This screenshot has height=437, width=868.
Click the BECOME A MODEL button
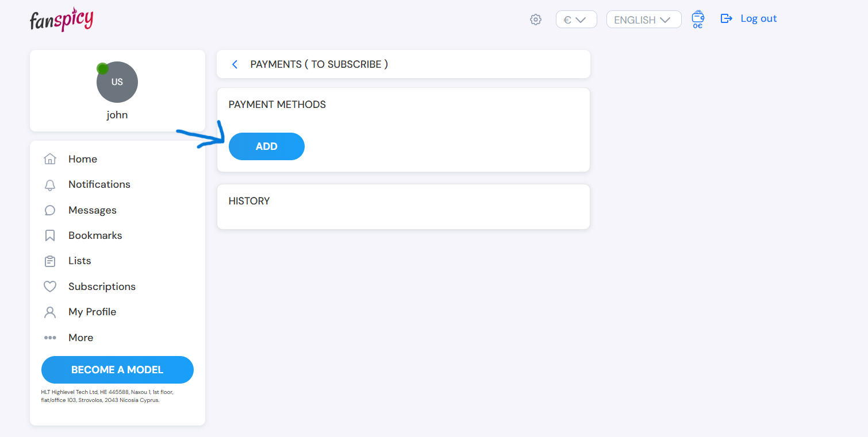[117, 370]
